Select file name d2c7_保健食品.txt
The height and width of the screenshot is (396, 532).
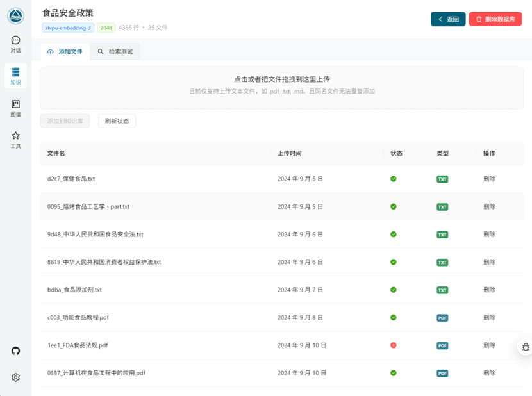[x=71, y=179]
